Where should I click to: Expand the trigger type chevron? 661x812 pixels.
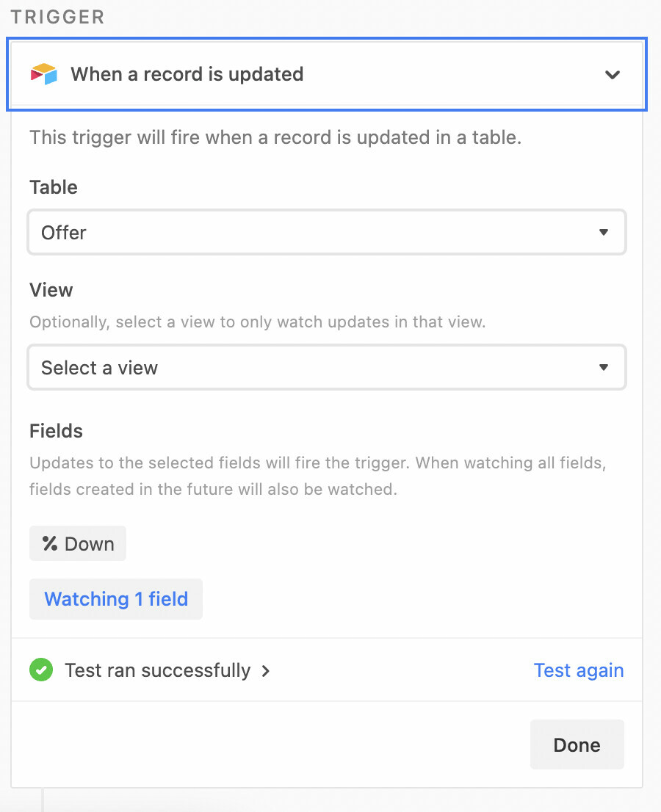click(613, 75)
